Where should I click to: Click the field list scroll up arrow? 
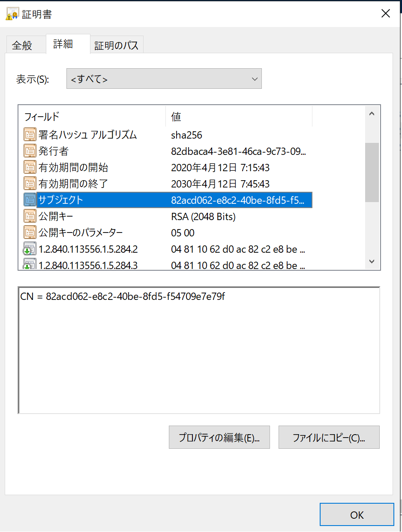tap(372, 114)
